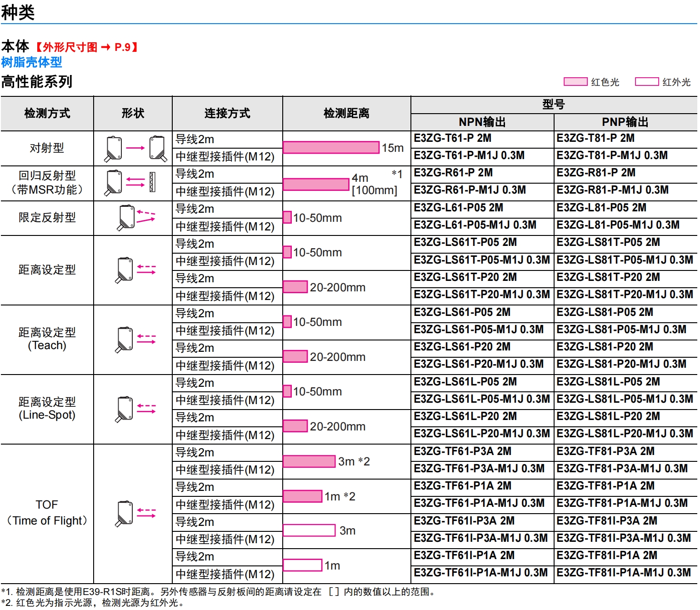Click the 对射型 through-beam emitter sensor icon
Viewport: 700px width, 610px height.
[113, 149]
